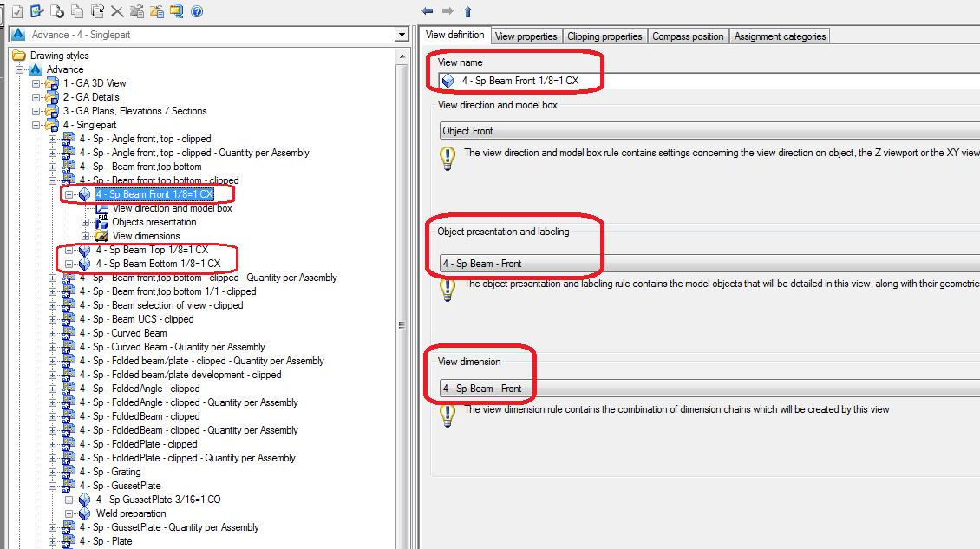Click the copy documents toolbar icon

point(77,11)
